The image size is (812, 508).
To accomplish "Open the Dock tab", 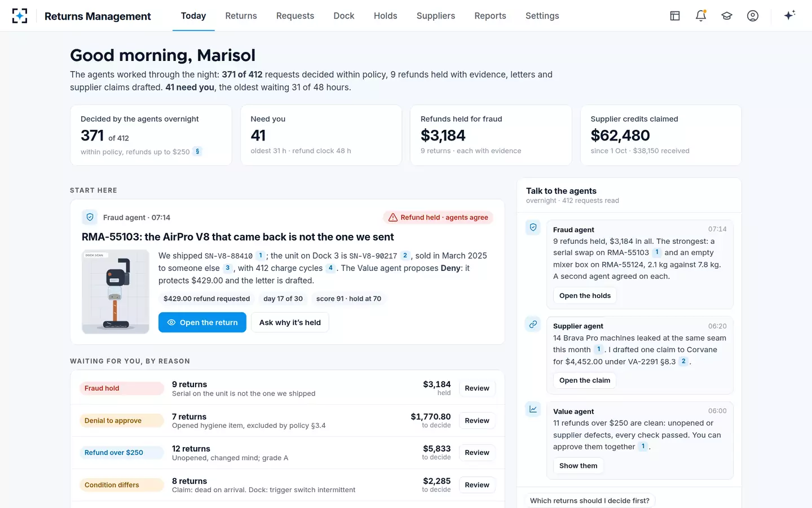I will pyautogui.click(x=344, y=16).
